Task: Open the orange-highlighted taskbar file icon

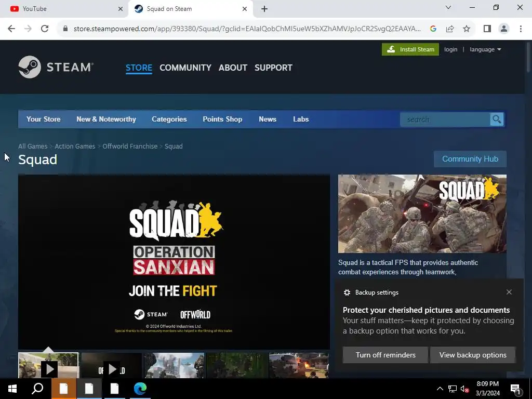Action: [x=63, y=389]
